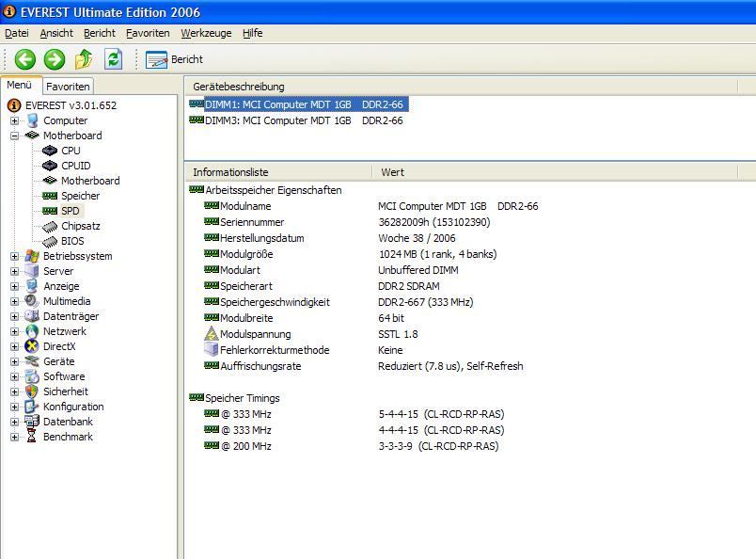Viewport: 756px width, 559px height.
Task: Click the green Forward arrow button
Action: pyautogui.click(x=55, y=59)
